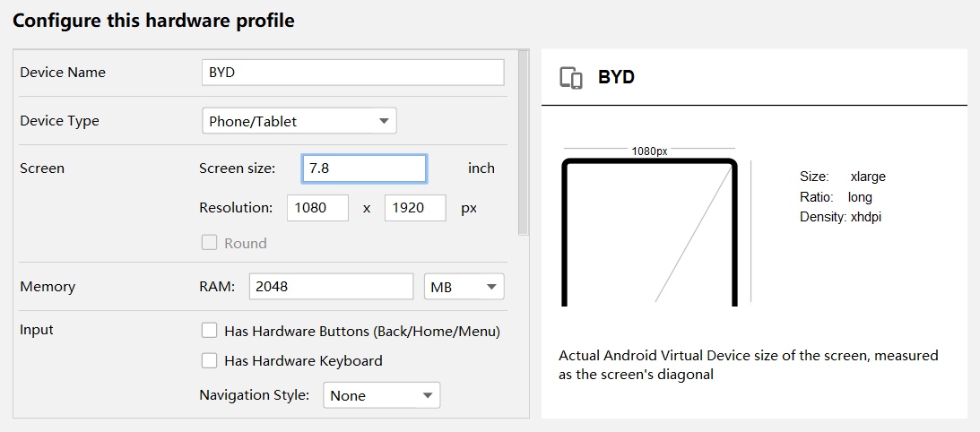Screen dimensions: 980x432
Task: Click the inch unit label
Action: coord(481,168)
